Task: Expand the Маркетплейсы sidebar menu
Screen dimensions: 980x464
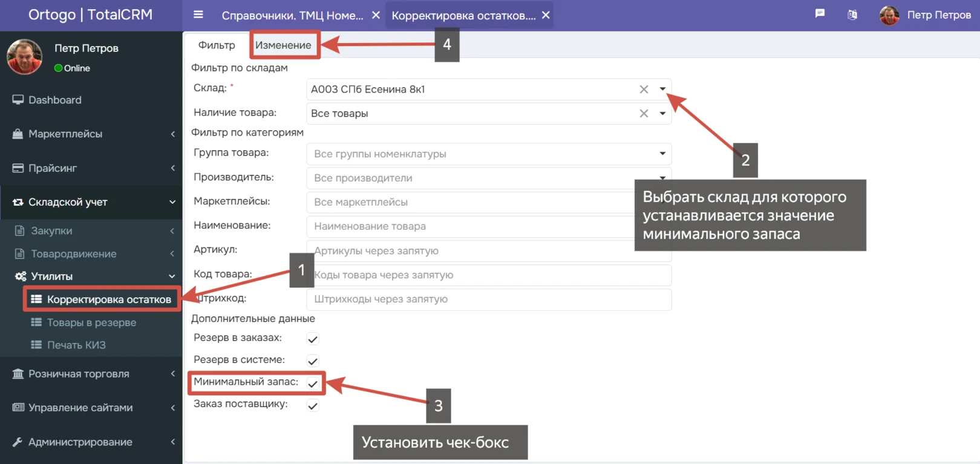Action: click(172, 134)
